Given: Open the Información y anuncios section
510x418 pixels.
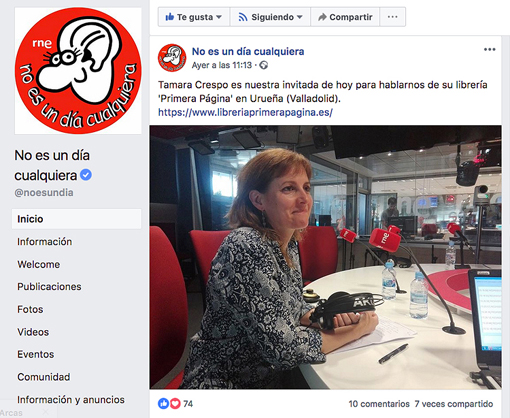Looking at the screenshot, I should pyautogui.click(x=71, y=399).
